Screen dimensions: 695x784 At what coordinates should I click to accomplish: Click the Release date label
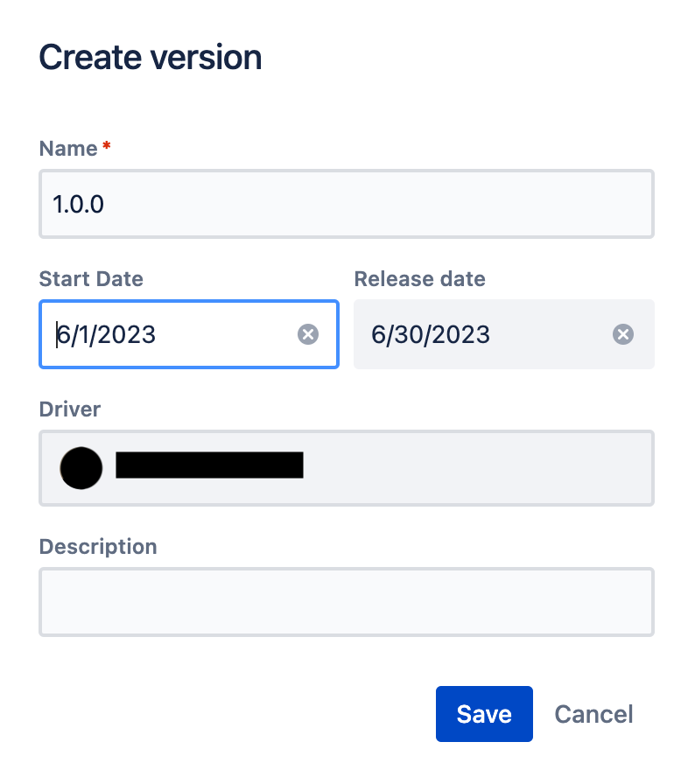click(x=419, y=279)
